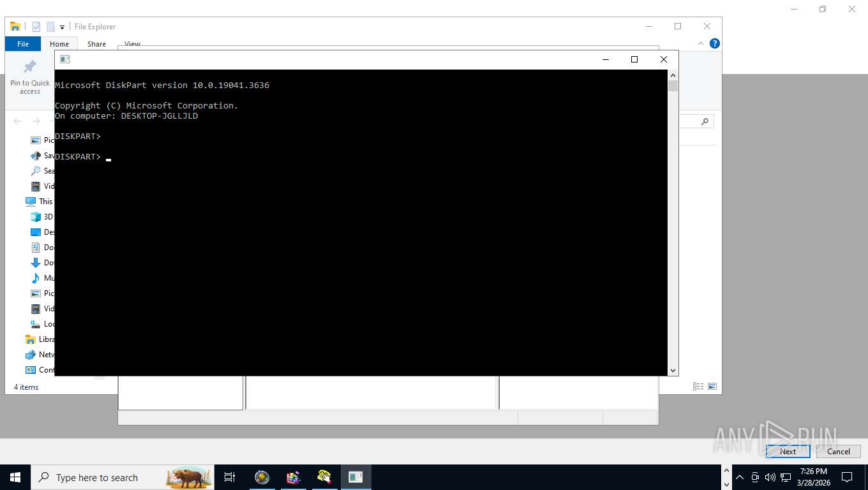Screen dimensions: 868x490
Task: Open File Explorer help question mark icon
Action: 715,43
